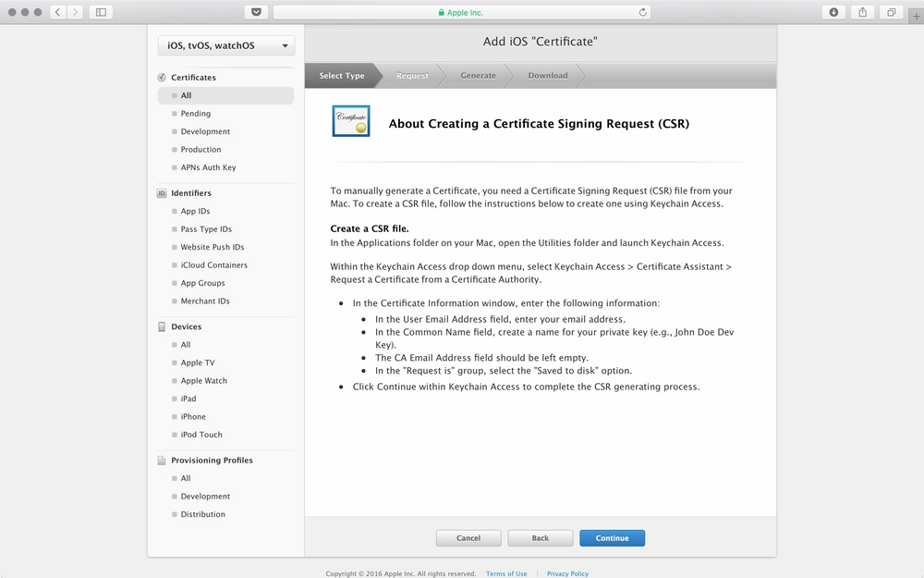Click the Certificate image icon
The width and height of the screenshot is (924, 578).
pos(351,121)
